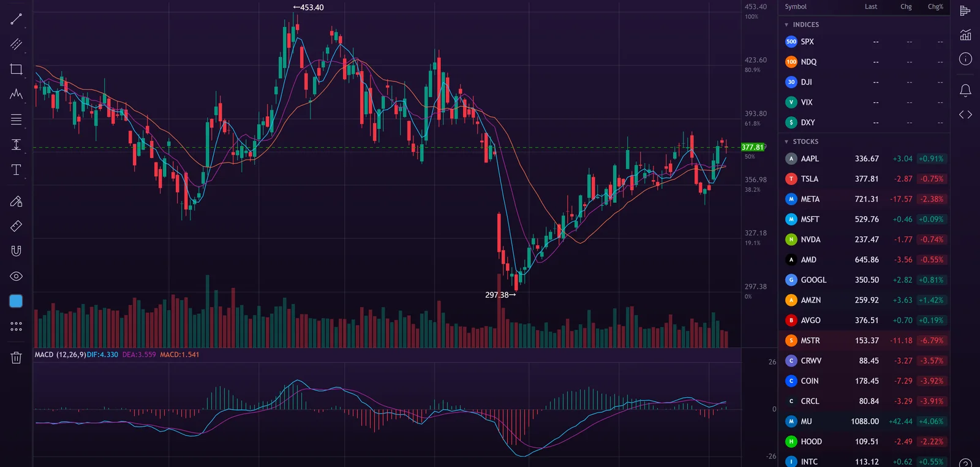Toggle the magnet snap mode
Image resolution: width=980 pixels, height=467 pixels.
16,251
